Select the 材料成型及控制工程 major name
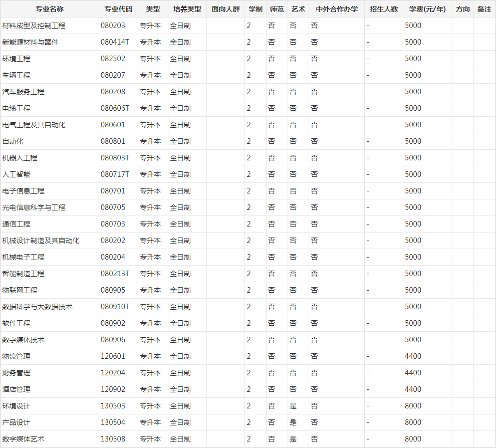The width and height of the screenshot is (496, 448). (x=34, y=26)
